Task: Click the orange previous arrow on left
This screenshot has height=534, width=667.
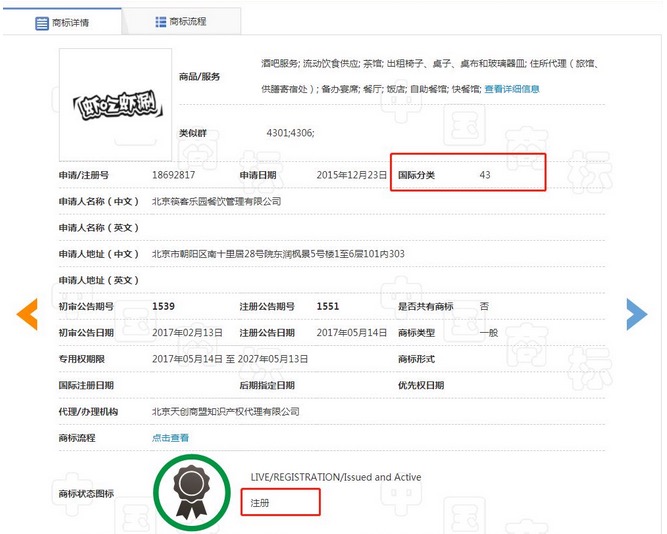Action: click(x=27, y=314)
